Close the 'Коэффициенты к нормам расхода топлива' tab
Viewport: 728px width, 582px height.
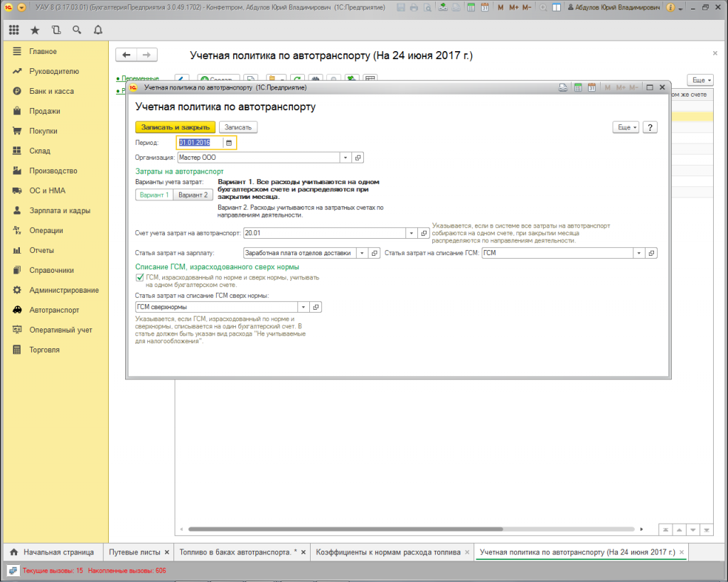tap(467, 552)
